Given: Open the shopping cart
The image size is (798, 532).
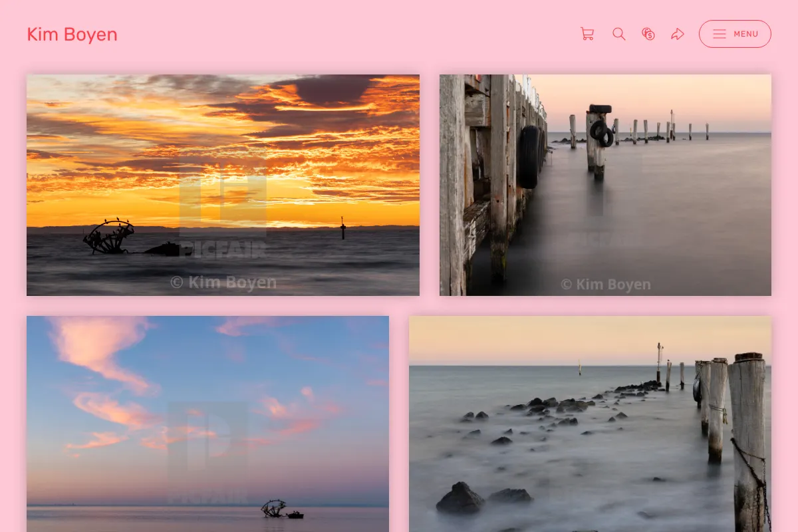Looking at the screenshot, I should pyautogui.click(x=587, y=34).
